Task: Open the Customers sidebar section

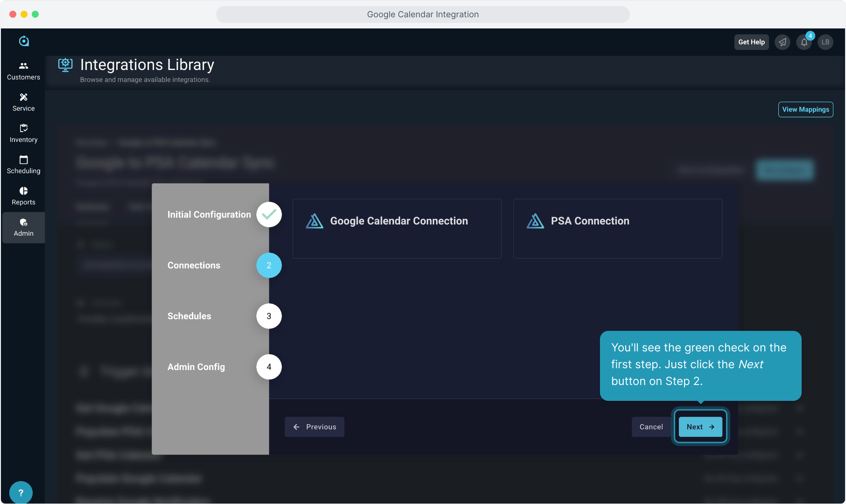Action: click(x=23, y=71)
